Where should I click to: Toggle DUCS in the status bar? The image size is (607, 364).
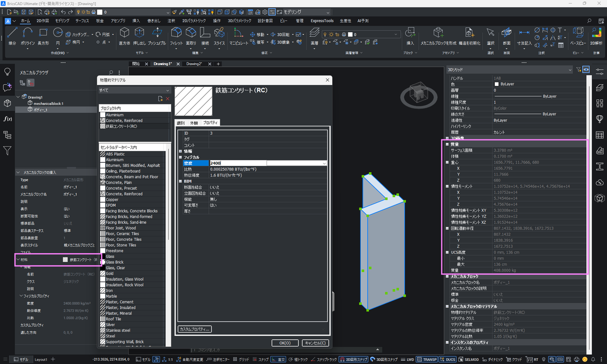click(x=448, y=359)
